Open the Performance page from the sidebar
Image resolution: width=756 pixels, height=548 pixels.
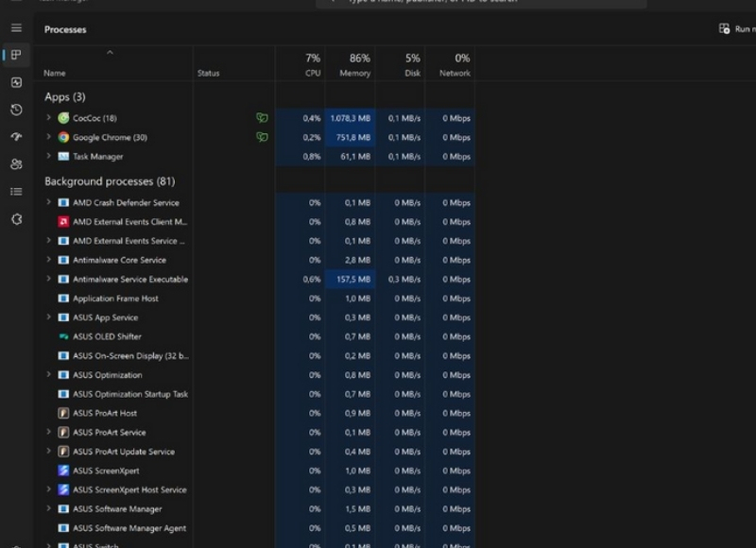click(x=16, y=82)
